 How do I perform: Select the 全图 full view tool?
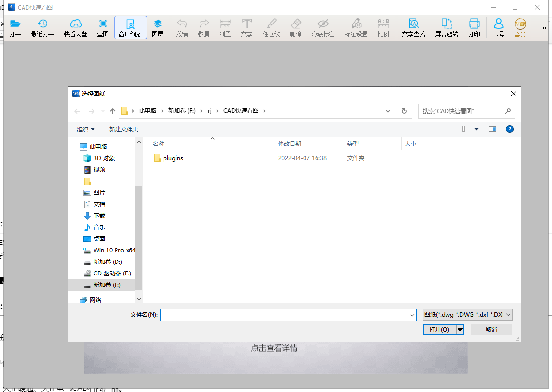click(x=103, y=28)
